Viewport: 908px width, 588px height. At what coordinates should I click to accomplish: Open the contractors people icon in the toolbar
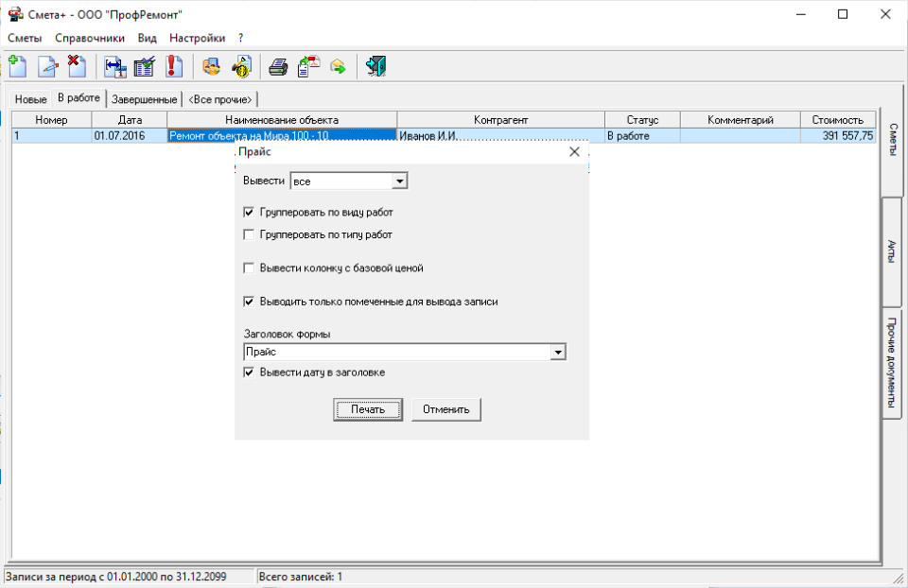coord(212,66)
